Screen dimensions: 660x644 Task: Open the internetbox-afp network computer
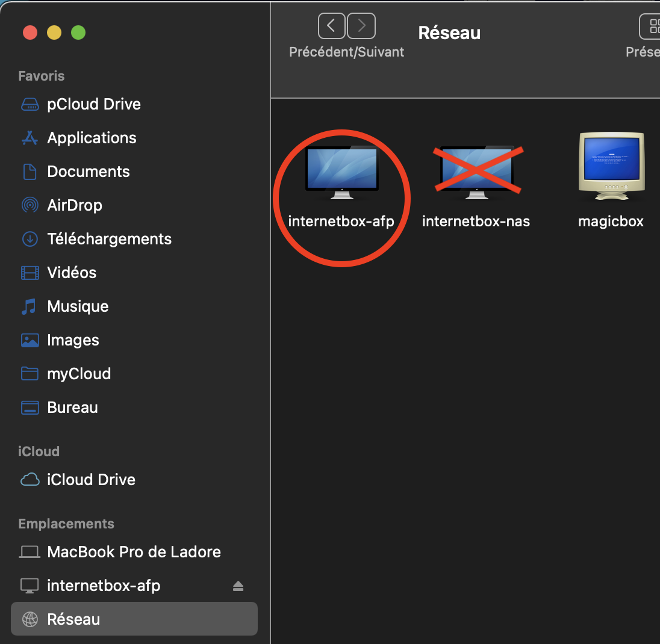341,171
